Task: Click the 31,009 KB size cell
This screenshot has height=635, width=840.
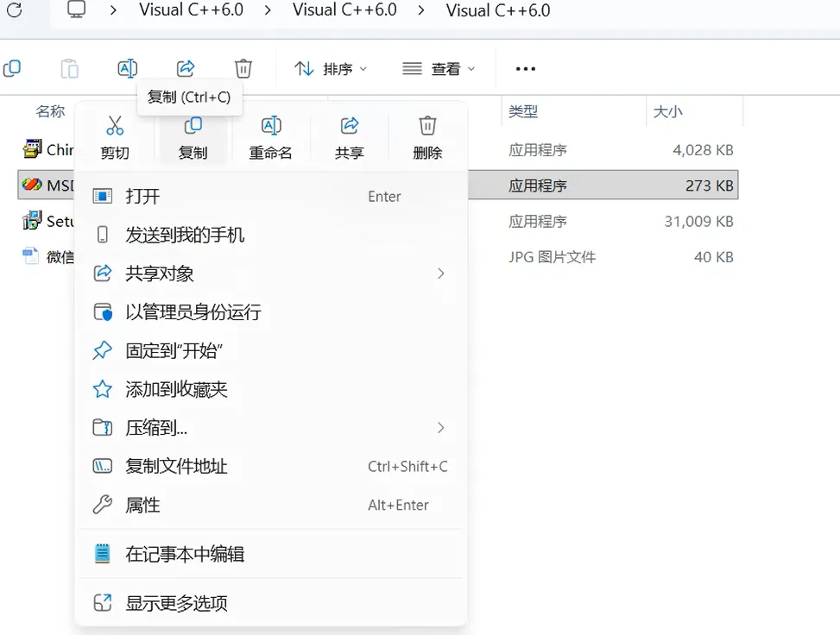Action: [x=699, y=222]
